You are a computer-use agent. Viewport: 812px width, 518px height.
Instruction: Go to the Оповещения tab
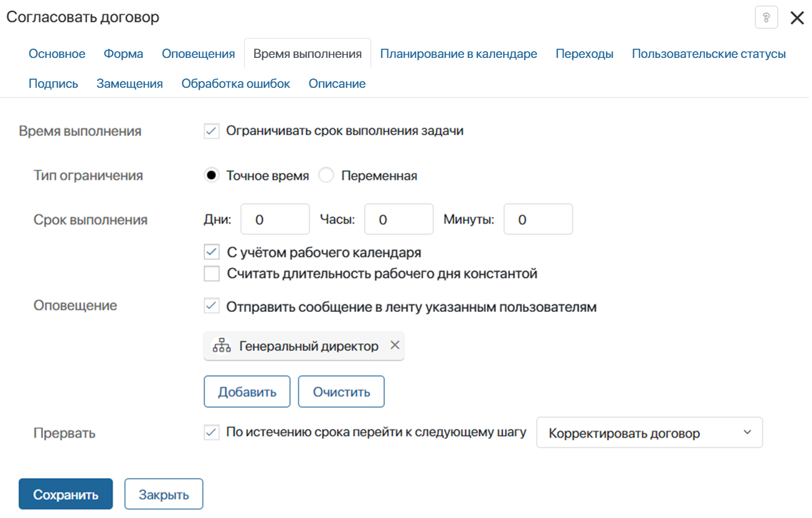199,54
